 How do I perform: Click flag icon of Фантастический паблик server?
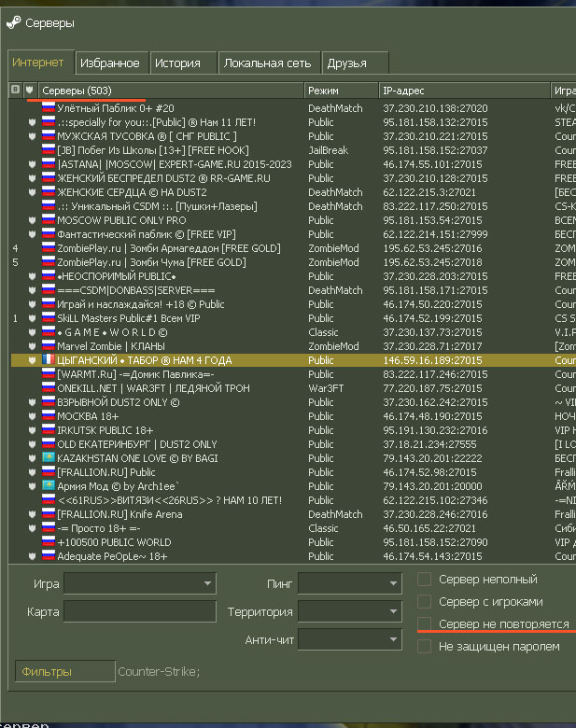click(49, 234)
